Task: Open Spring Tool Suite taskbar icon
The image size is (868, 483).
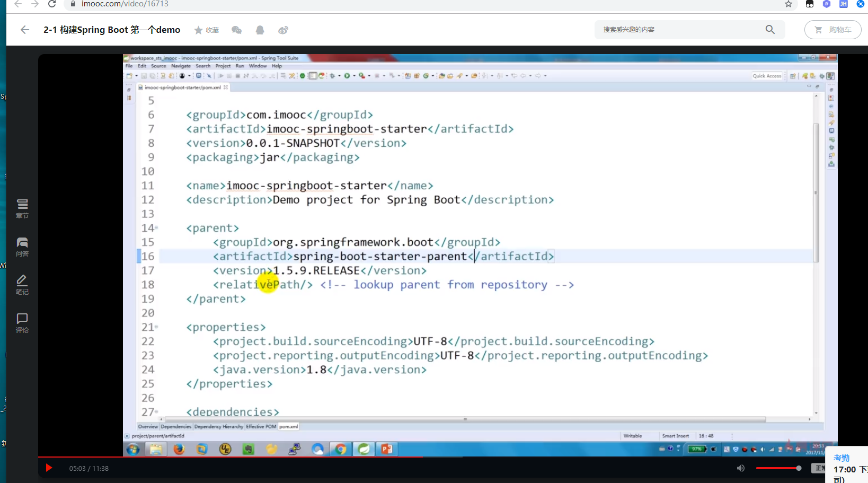Action: 364,449
